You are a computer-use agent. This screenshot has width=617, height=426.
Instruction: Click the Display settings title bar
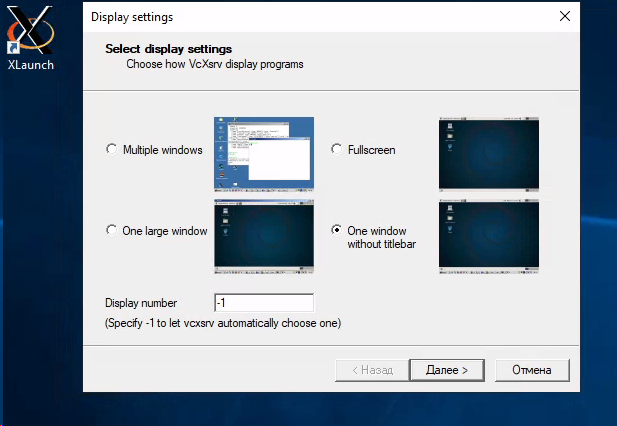(300, 17)
